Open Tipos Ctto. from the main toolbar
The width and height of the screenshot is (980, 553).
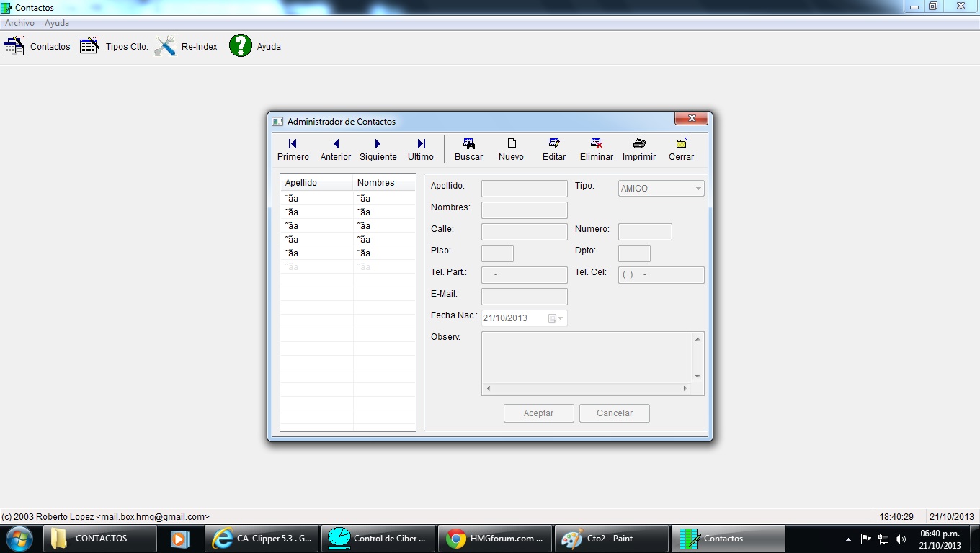point(114,46)
